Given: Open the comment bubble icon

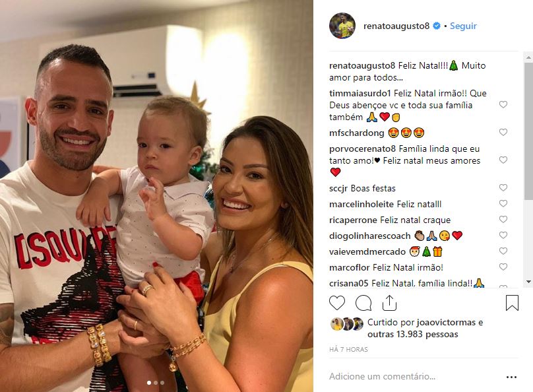Looking at the screenshot, I should coord(363,303).
